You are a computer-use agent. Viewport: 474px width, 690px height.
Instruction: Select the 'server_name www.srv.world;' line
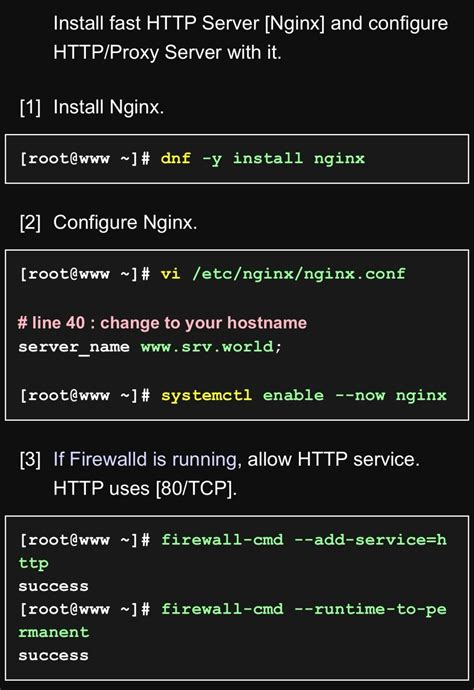point(150,347)
